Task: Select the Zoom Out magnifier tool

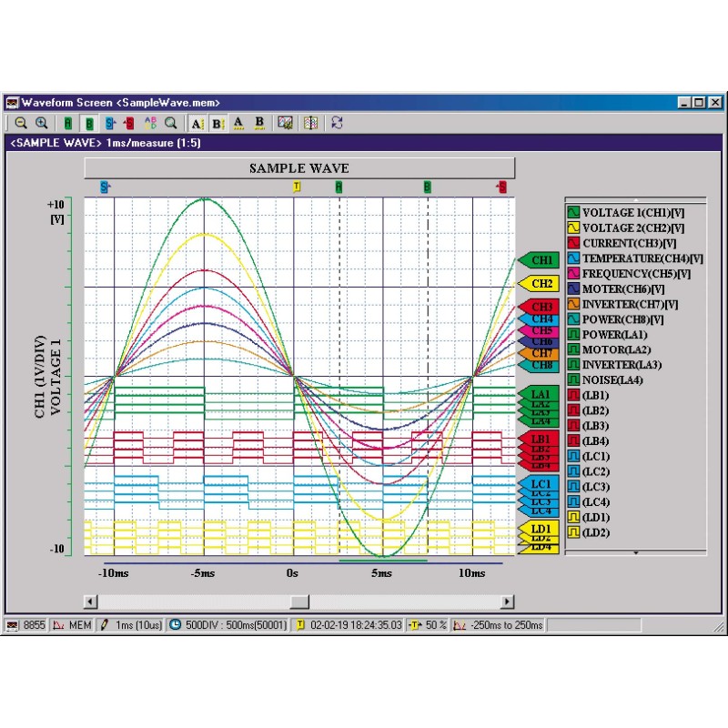Action: (x=22, y=123)
